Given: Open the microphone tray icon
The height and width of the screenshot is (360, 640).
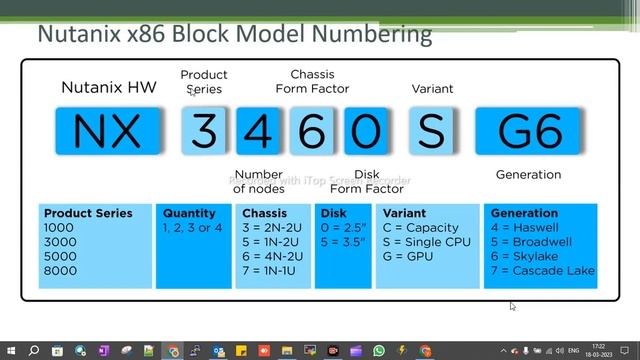Looking at the screenshot, I should 526,351.
